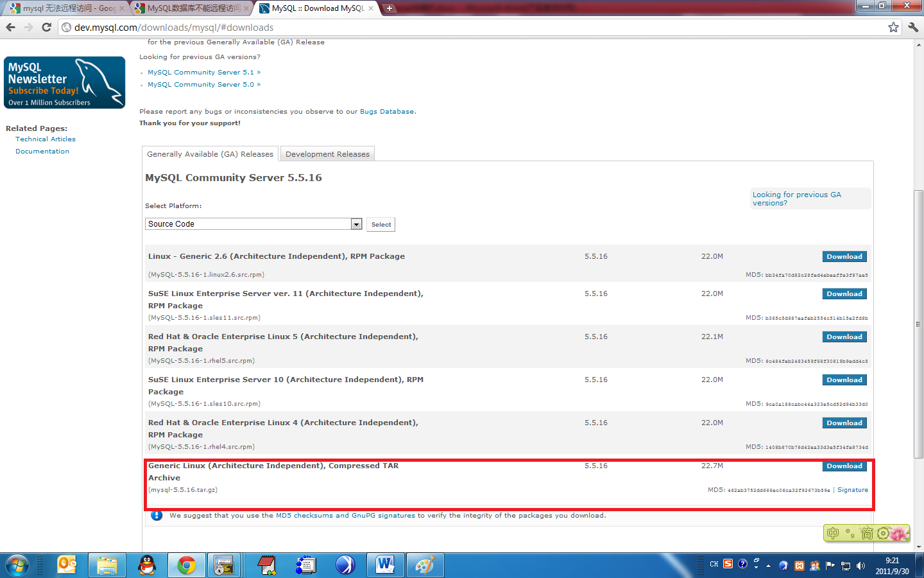This screenshot has height=578, width=924.
Task: Open the Word taskbar icon
Action: click(385, 566)
